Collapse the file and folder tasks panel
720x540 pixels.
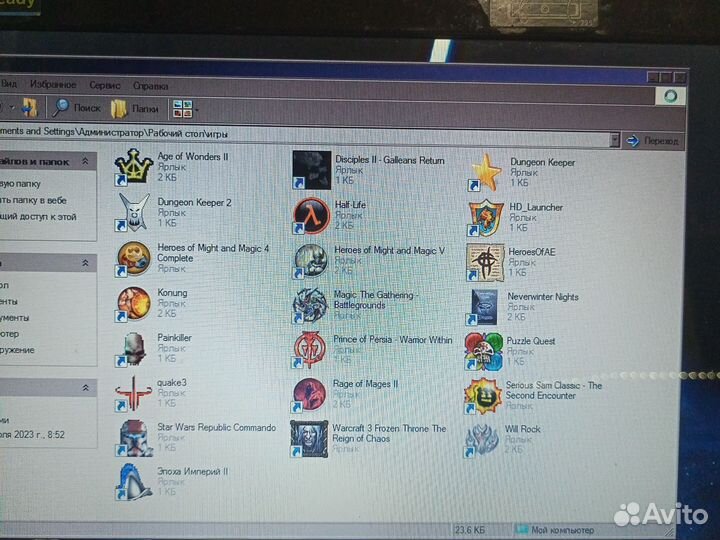pyautogui.click(x=85, y=161)
